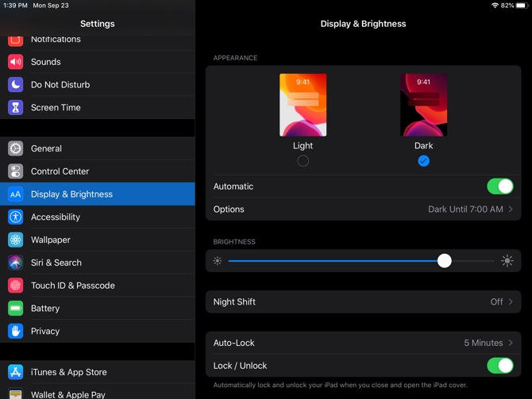Open Touch ID & Passcode settings
This screenshot has height=399, width=532.
pos(98,286)
